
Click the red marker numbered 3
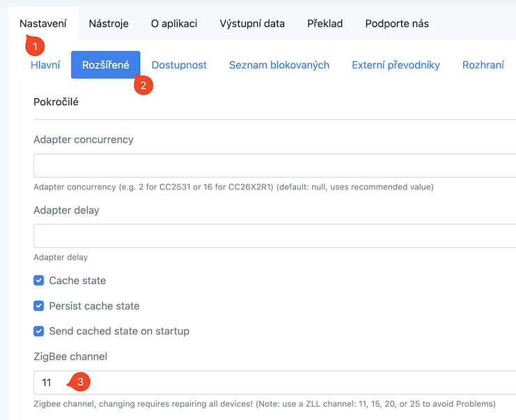(81, 382)
